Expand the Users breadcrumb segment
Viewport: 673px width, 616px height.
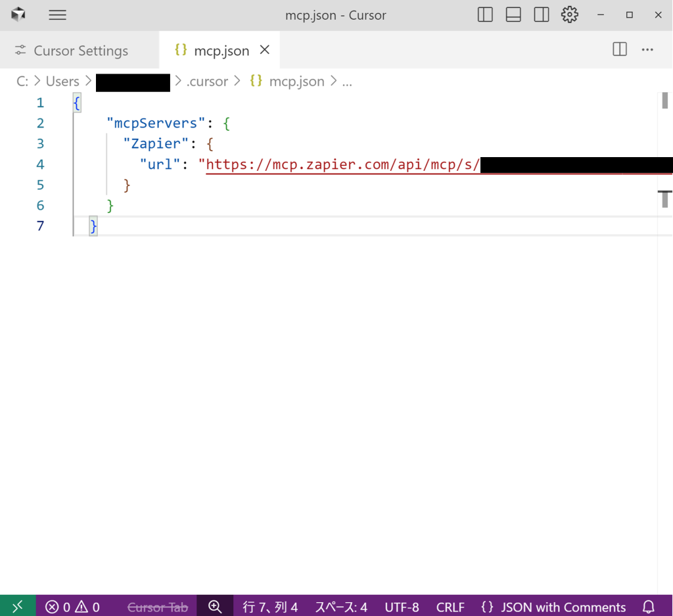coord(62,82)
